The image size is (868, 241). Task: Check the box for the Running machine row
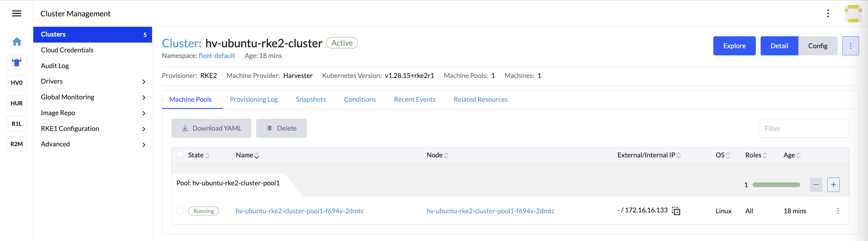180,211
